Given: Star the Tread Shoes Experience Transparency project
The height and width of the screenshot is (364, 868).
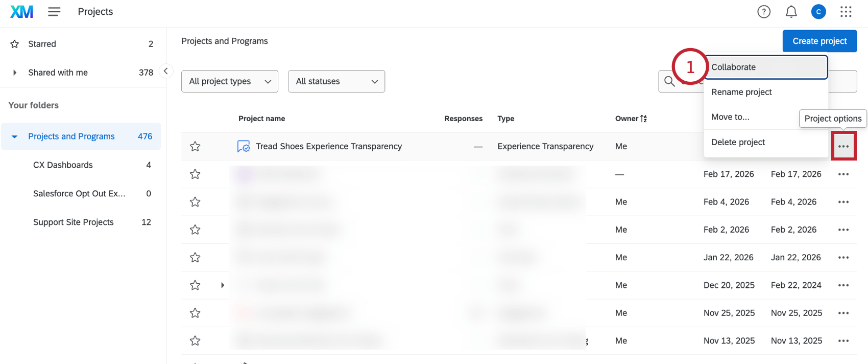Looking at the screenshot, I should click(195, 147).
